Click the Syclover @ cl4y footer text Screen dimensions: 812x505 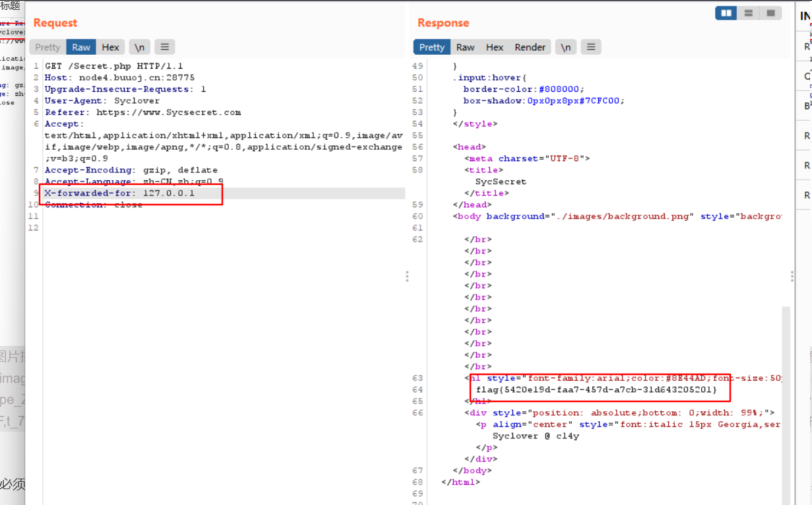point(536,436)
